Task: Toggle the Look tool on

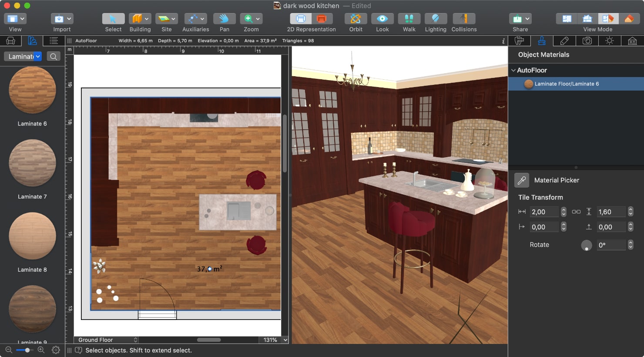Action: pos(382,20)
